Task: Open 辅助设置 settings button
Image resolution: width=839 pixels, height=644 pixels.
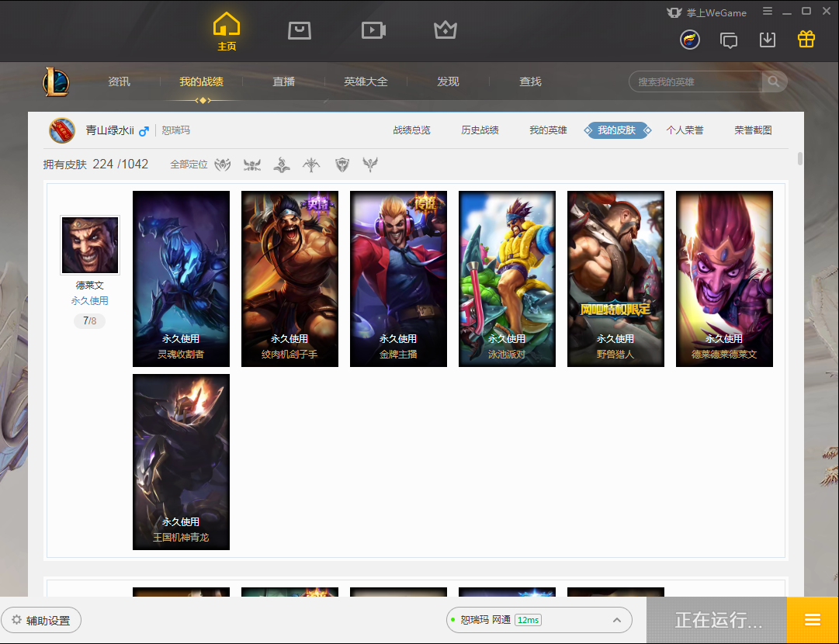Action: 41,621
